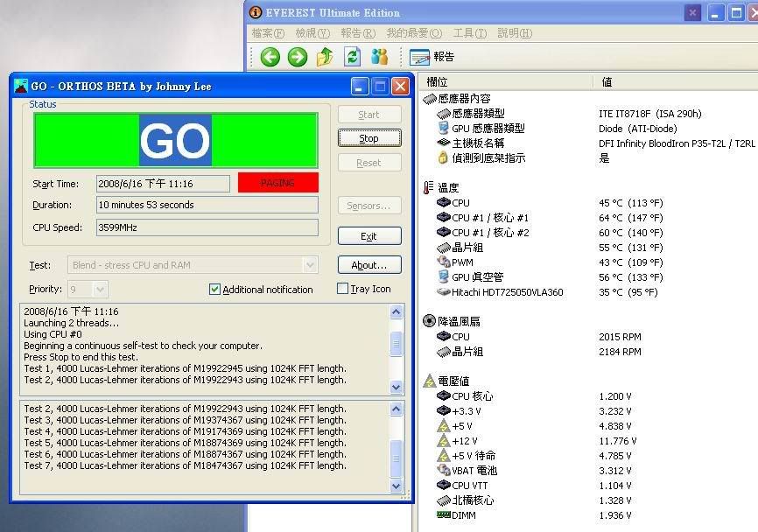This screenshot has width=758, height=532.
Task: Click the Start button in ORTHOS
Action: 369,115
